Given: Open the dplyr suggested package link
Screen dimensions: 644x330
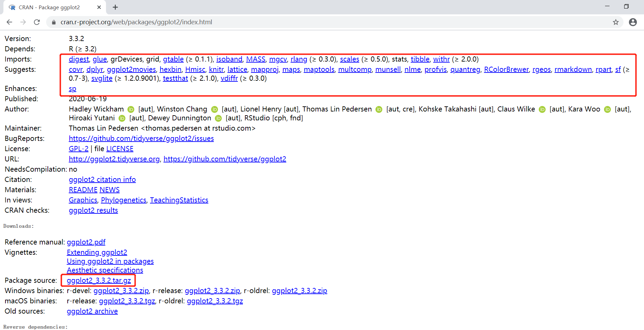Looking at the screenshot, I should coord(95,69).
